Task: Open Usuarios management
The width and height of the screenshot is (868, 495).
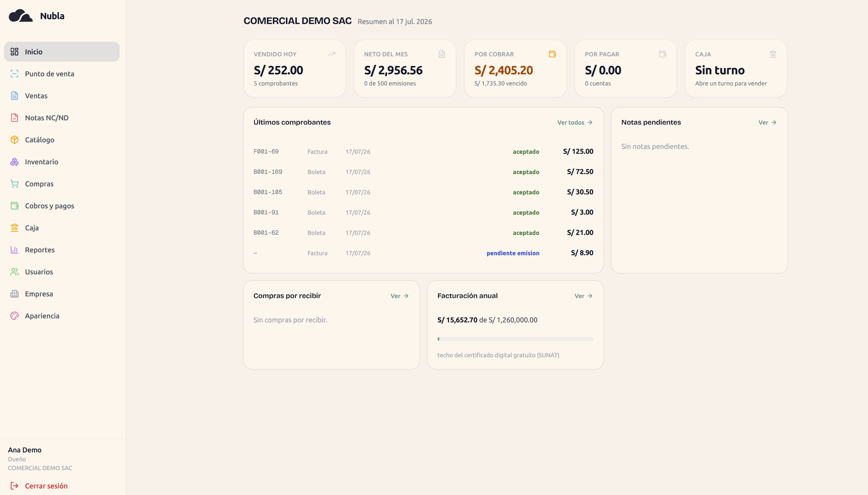Action: [62, 272]
